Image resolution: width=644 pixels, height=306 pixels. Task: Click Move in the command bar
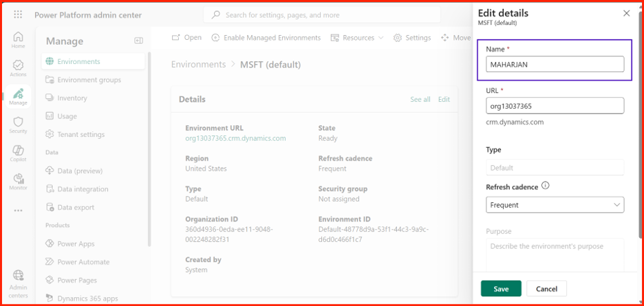pos(455,38)
